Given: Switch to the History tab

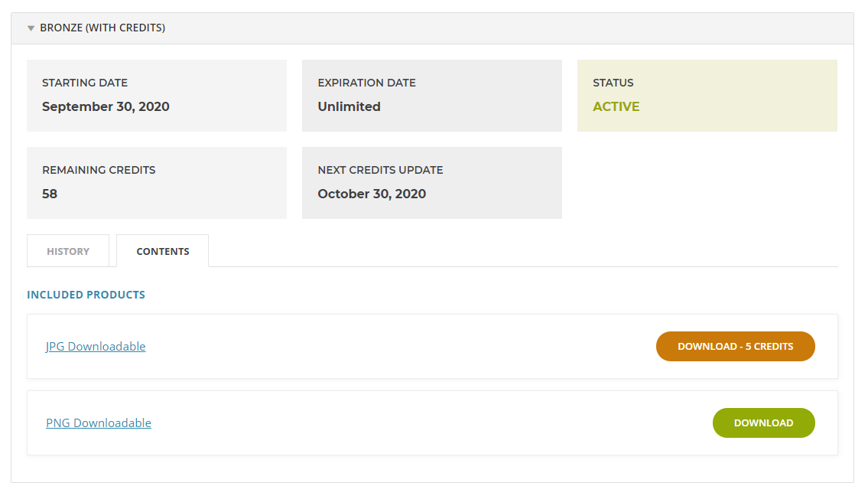Looking at the screenshot, I should pos(68,251).
